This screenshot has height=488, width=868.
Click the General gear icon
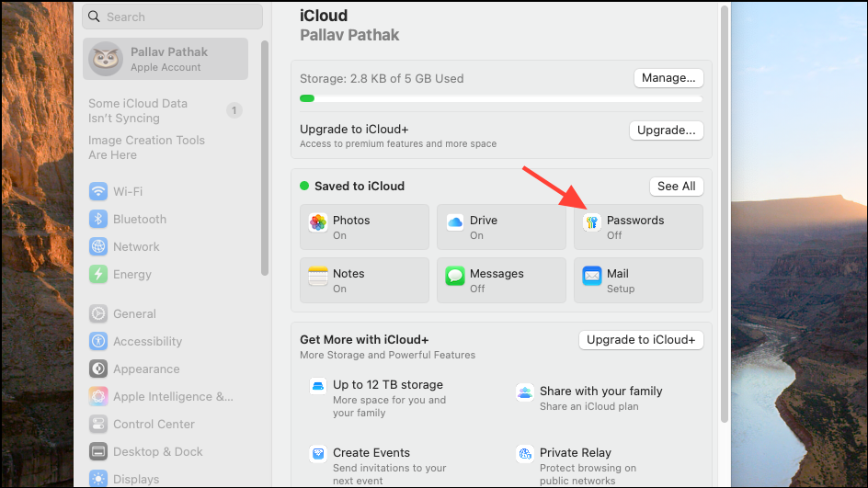(x=98, y=313)
